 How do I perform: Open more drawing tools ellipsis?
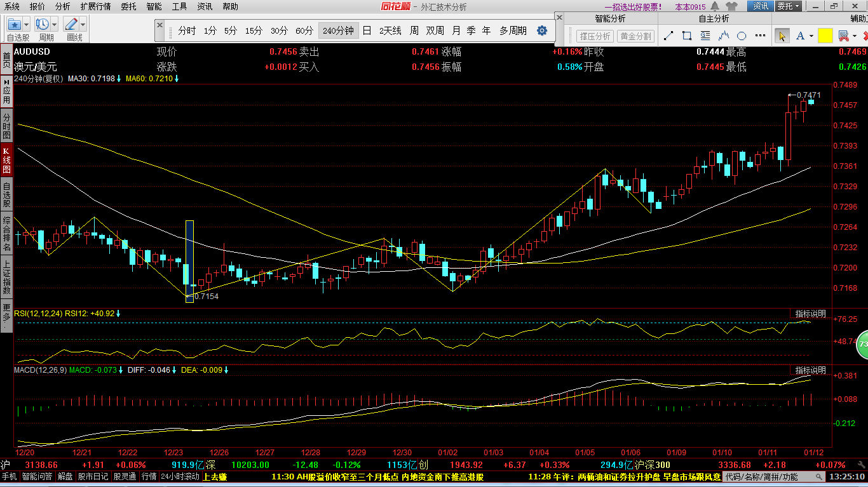761,36
